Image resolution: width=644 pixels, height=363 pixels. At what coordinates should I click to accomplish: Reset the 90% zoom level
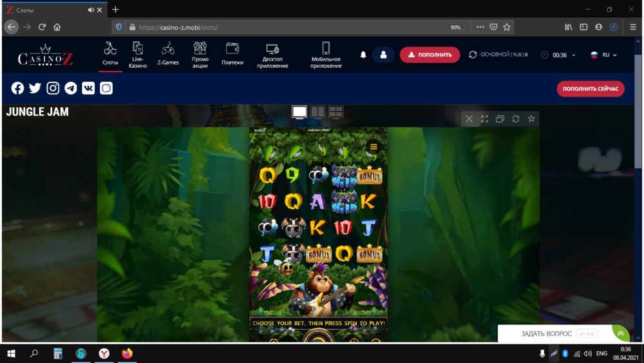455,28
